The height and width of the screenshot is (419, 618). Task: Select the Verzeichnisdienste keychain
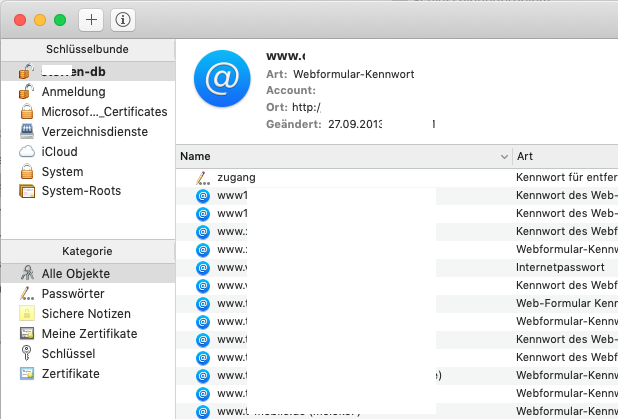(88, 132)
